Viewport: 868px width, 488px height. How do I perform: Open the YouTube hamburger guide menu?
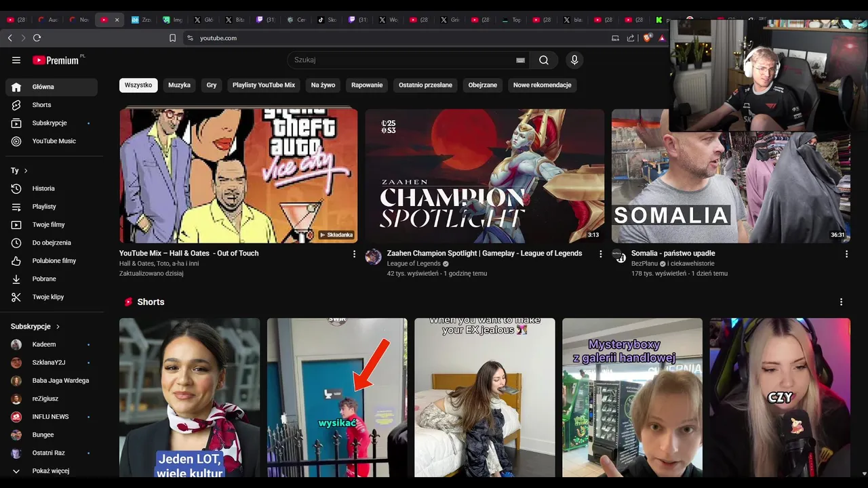click(x=16, y=60)
